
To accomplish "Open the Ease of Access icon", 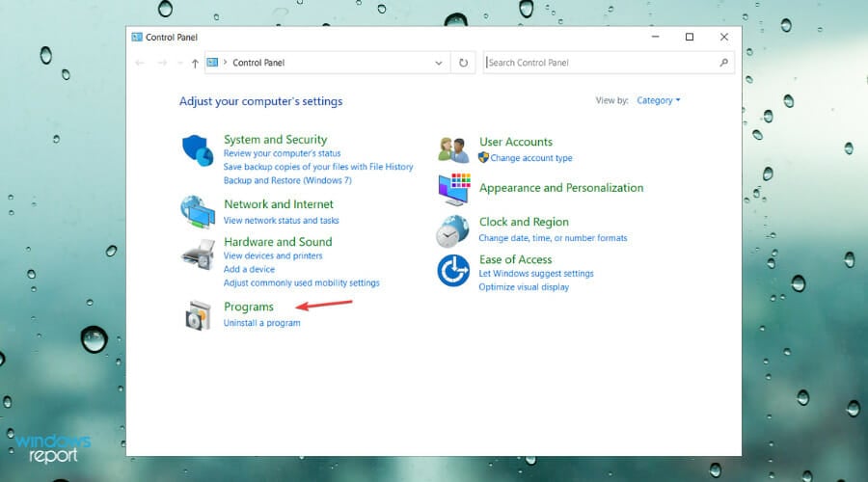I will (453, 271).
